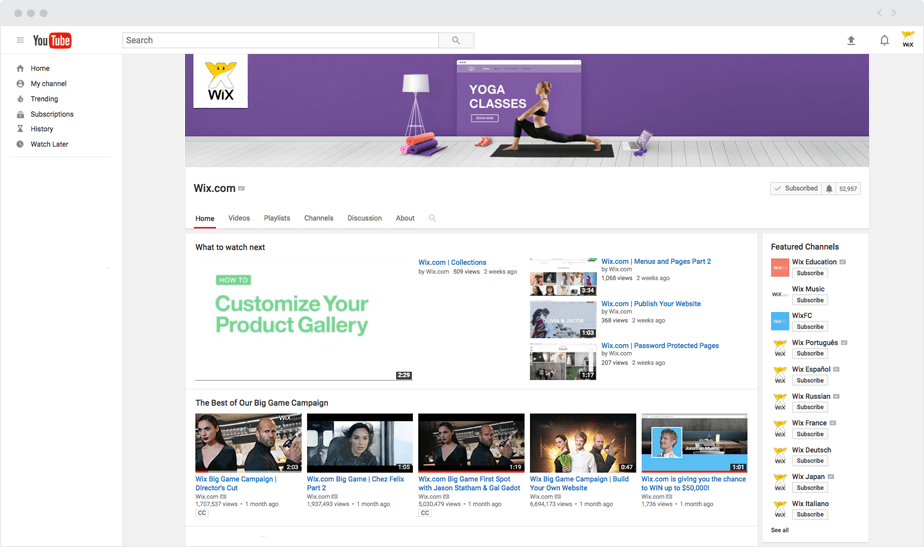The height and width of the screenshot is (547, 924).
Task: Play Customize Your Product Gallery video
Action: coord(303,319)
